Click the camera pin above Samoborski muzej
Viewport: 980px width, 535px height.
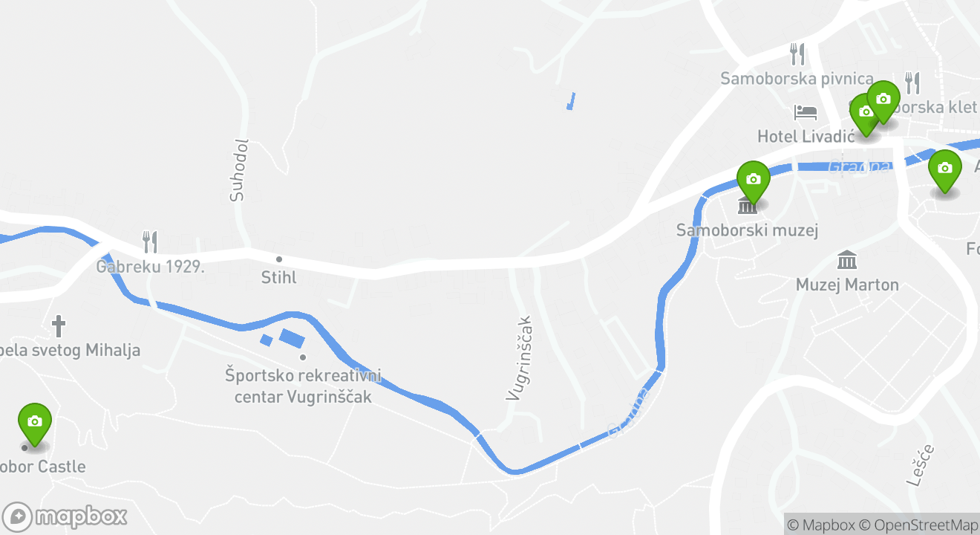click(x=753, y=181)
